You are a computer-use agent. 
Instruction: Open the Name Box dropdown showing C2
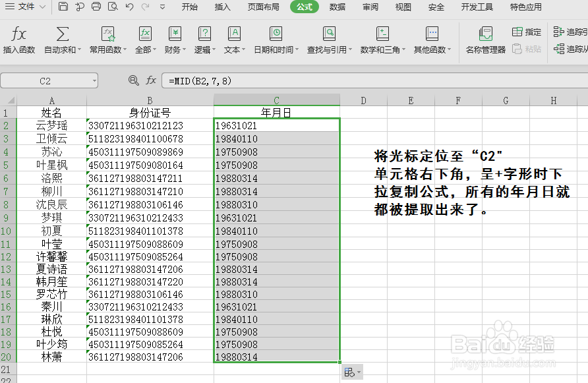point(93,80)
